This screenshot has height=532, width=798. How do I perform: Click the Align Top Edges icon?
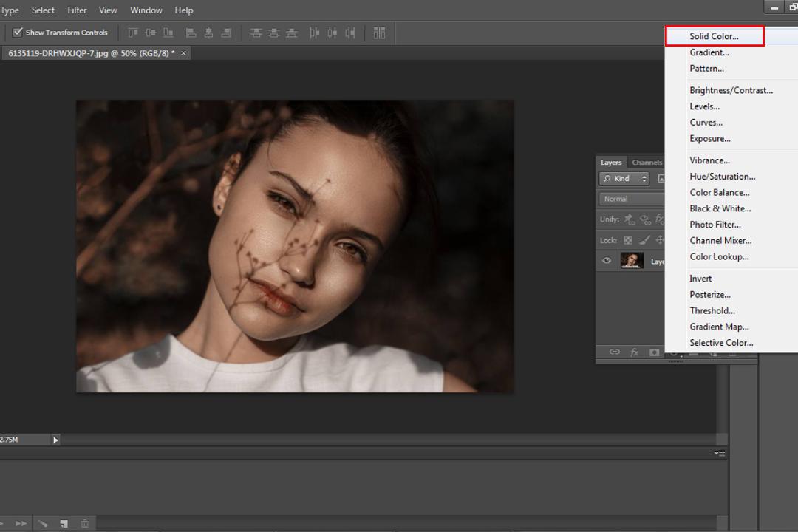[x=133, y=33]
